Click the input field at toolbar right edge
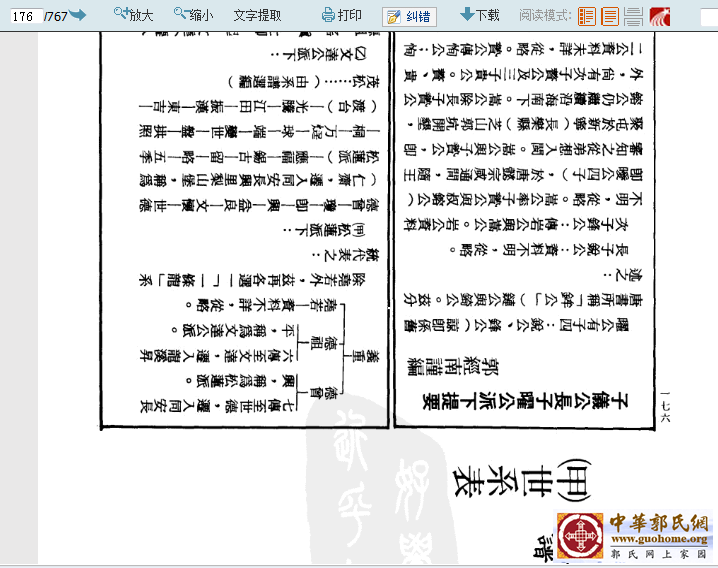Screen dimensions: 718x568 coord(709,17)
